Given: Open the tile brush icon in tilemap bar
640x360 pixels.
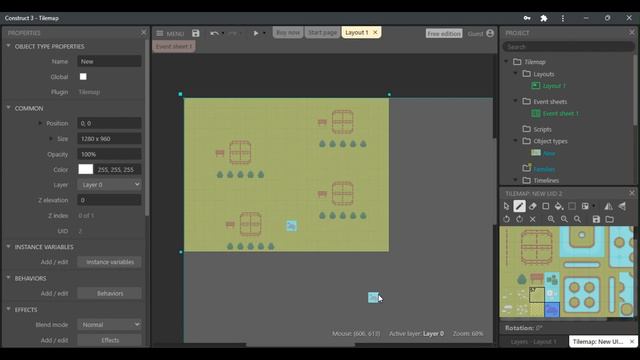Looking at the screenshot, I should point(585,206).
